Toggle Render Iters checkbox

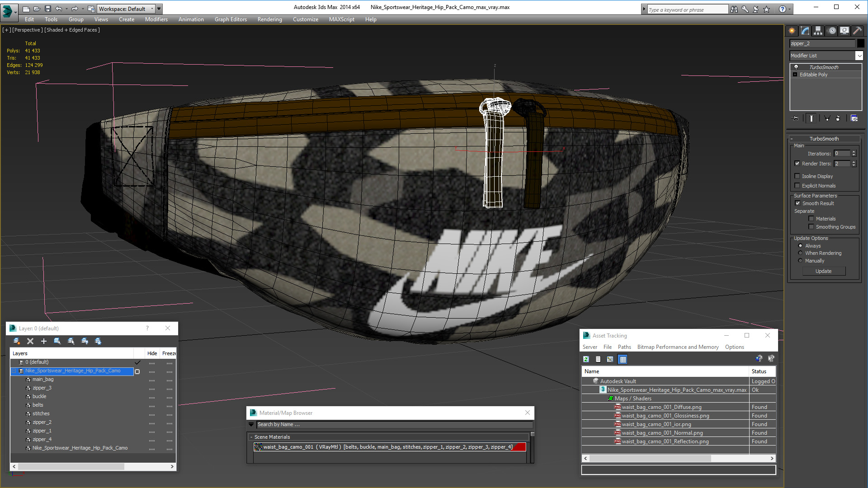(x=797, y=164)
